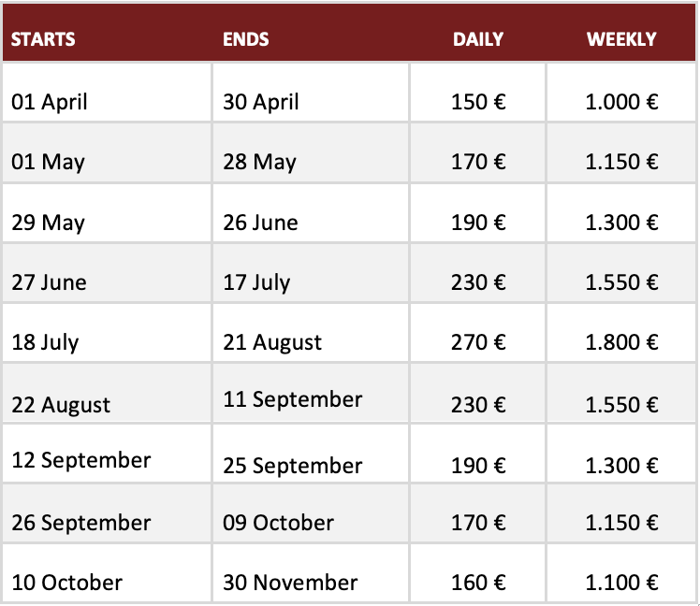Select the 01 May start date cell
This screenshot has width=700, height=606.
[x=48, y=162]
